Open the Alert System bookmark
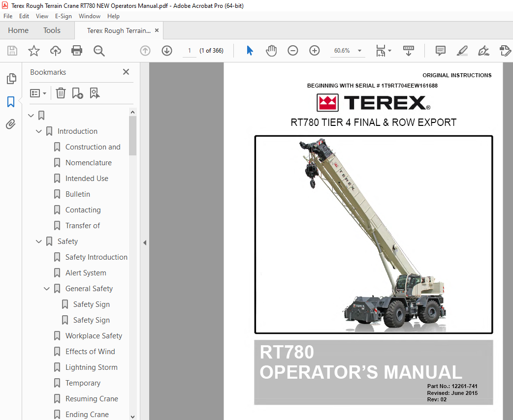The width and height of the screenshot is (513, 420). pos(86,273)
